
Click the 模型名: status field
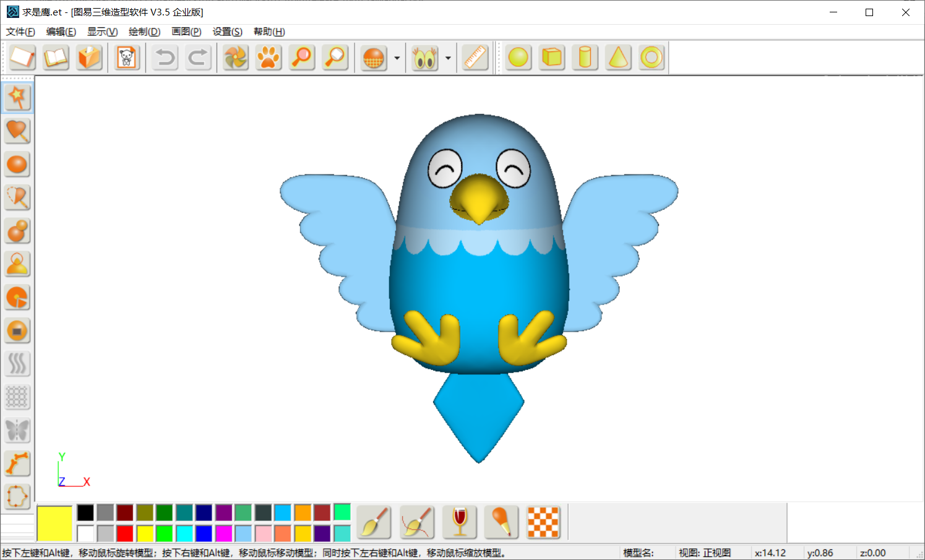coord(639,553)
